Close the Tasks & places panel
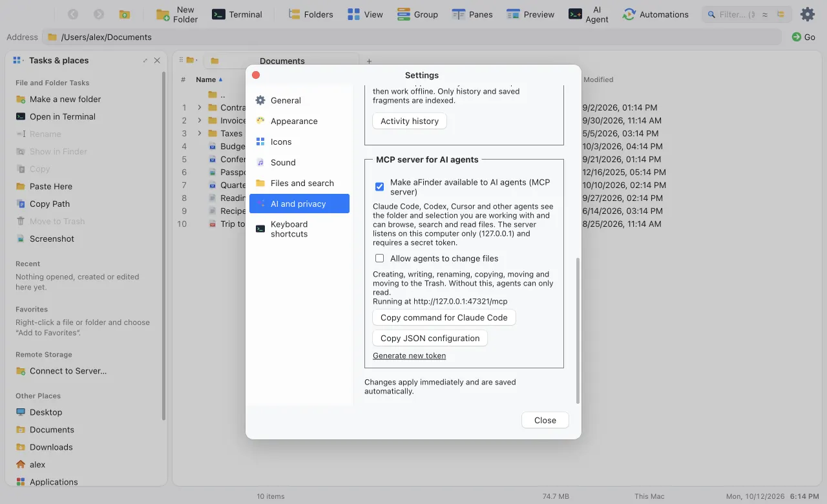The height and width of the screenshot is (504, 827). coord(157,60)
